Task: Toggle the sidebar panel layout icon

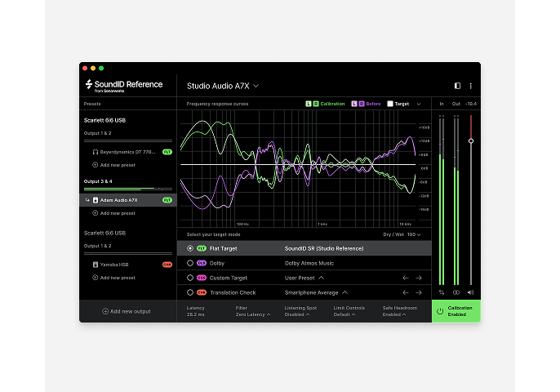Action: (x=457, y=86)
